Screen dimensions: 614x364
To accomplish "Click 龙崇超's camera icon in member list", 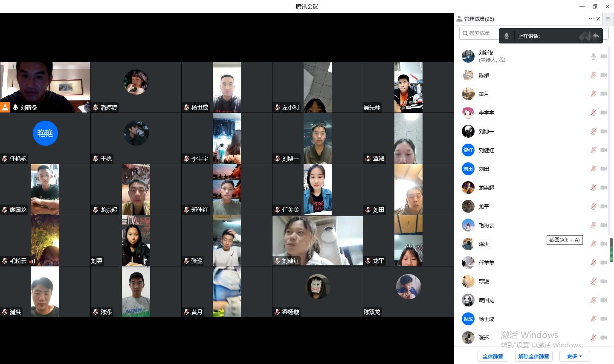I will 603,188.
